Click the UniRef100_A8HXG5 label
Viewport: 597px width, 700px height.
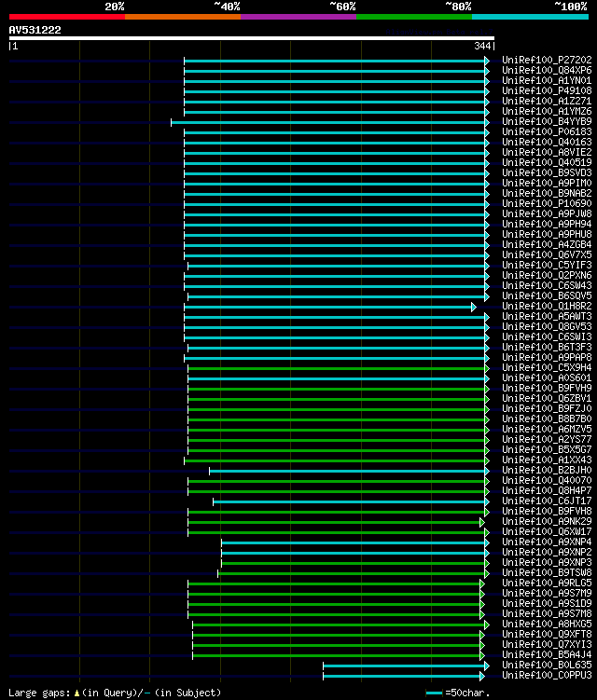coord(547,625)
